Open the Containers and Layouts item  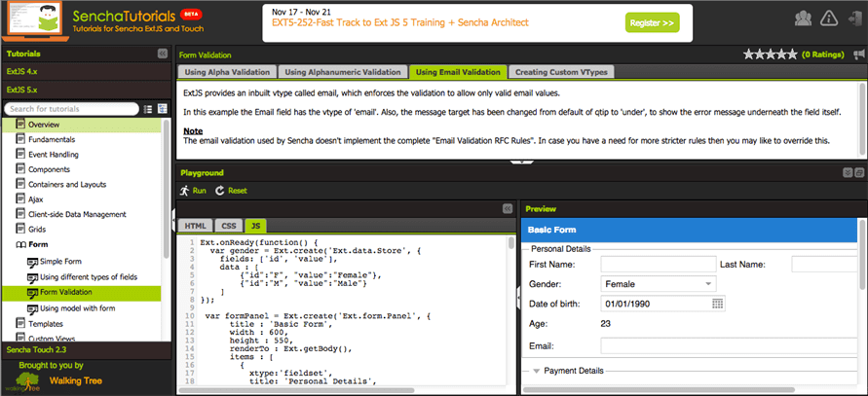click(67, 184)
